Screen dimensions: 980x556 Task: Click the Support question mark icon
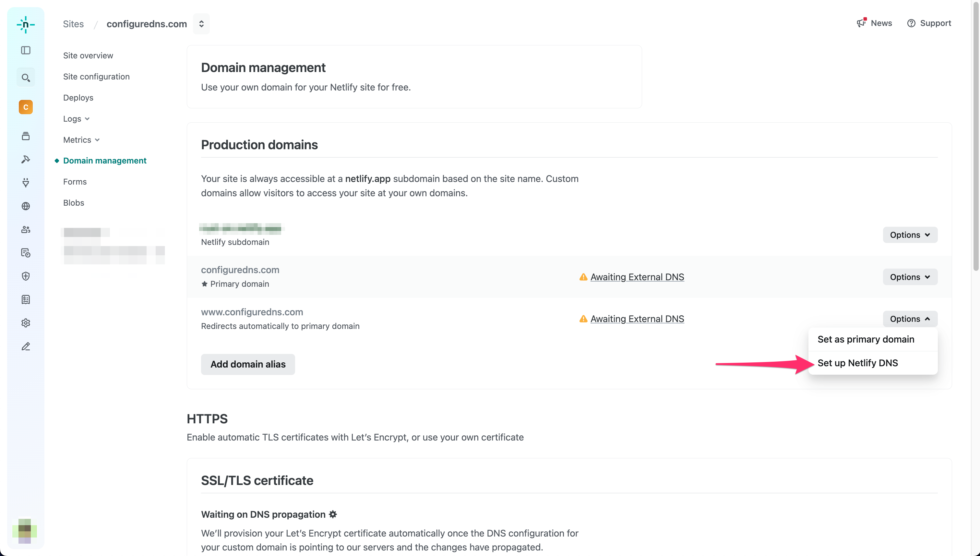coord(911,23)
